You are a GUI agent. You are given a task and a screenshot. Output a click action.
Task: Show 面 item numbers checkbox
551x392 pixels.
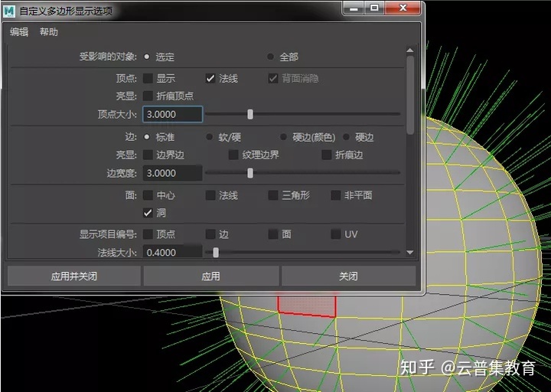pos(273,234)
